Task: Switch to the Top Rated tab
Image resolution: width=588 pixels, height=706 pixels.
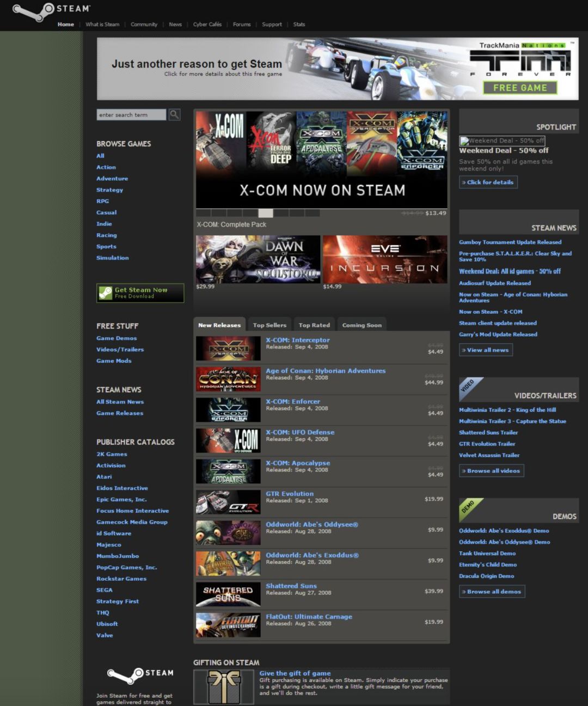Action: click(314, 325)
